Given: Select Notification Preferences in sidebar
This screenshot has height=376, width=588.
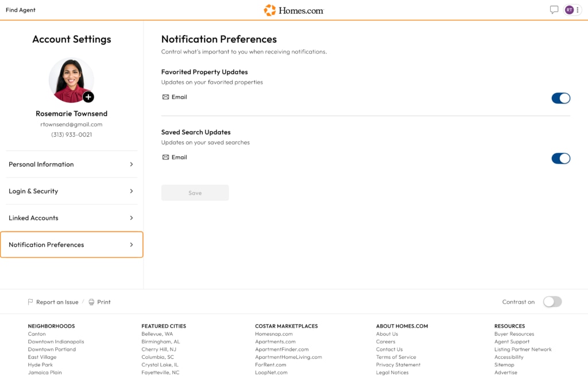Looking at the screenshot, I should [71, 245].
